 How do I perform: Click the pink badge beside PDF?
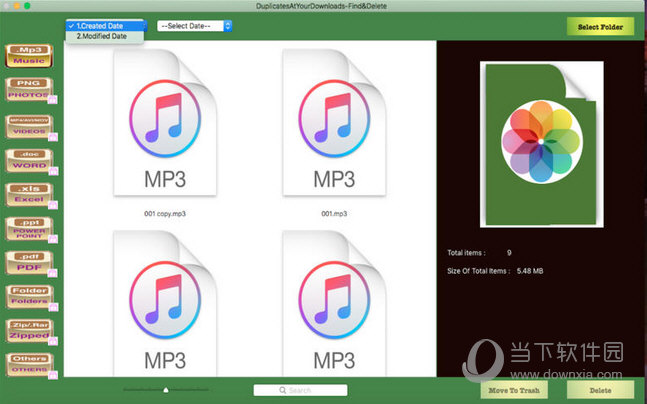pyautogui.click(x=53, y=273)
